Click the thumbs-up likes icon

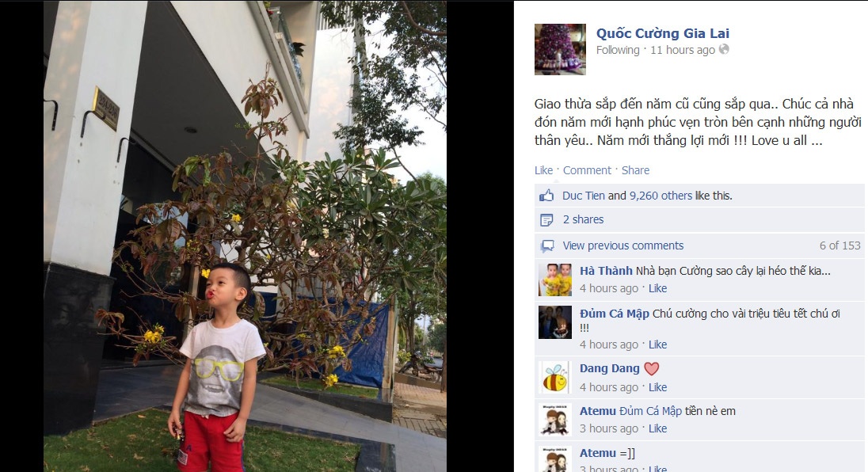(546, 196)
